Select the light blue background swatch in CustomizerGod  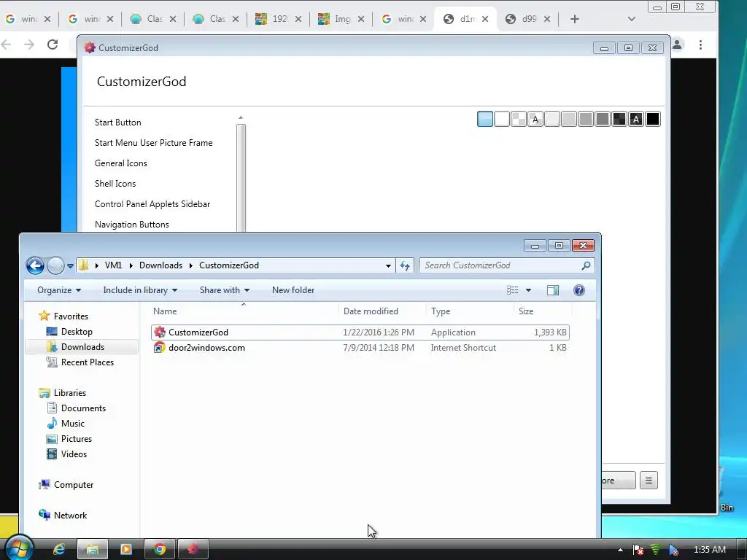click(484, 119)
